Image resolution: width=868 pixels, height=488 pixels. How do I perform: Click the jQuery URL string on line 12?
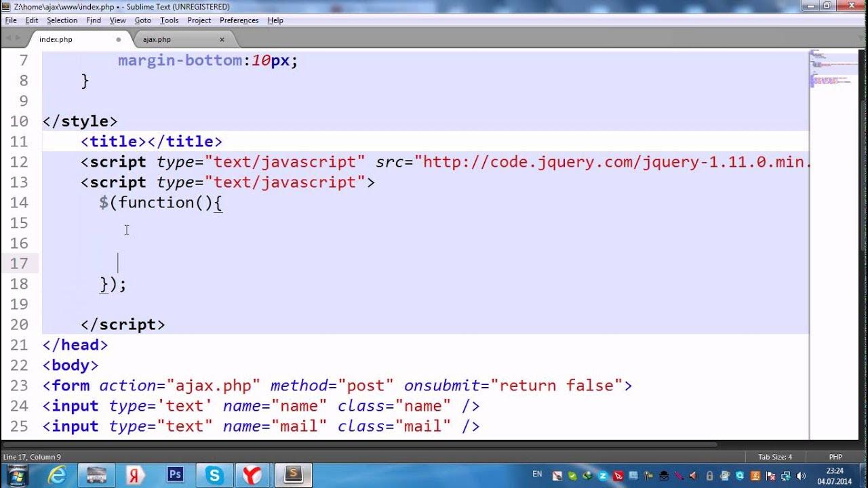click(x=613, y=162)
